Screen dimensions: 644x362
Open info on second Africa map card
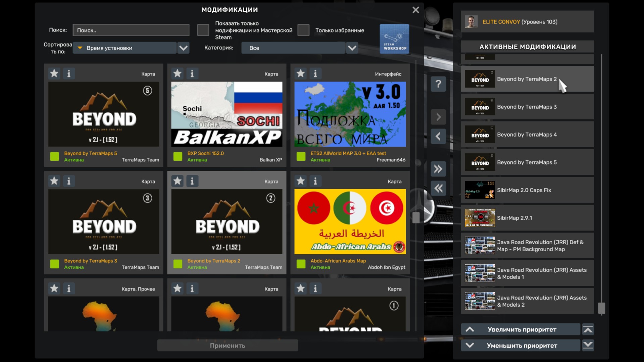coord(192,289)
